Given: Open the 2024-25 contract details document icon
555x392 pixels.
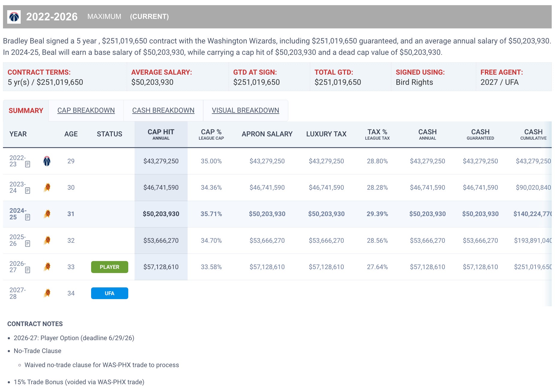Looking at the screenshot, I should click(28, 217).
